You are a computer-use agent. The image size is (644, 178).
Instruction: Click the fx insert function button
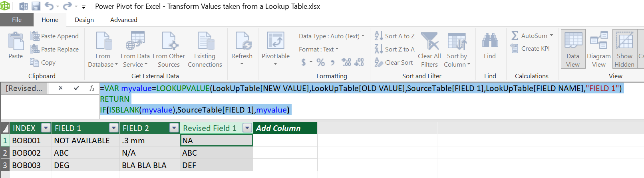pyautogui.click(x=92, y=88)
